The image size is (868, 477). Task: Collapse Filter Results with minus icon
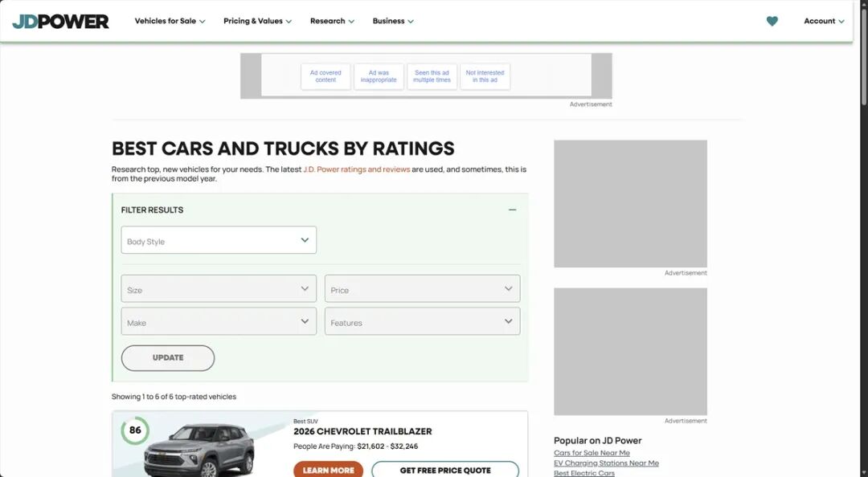coord(512,210)
